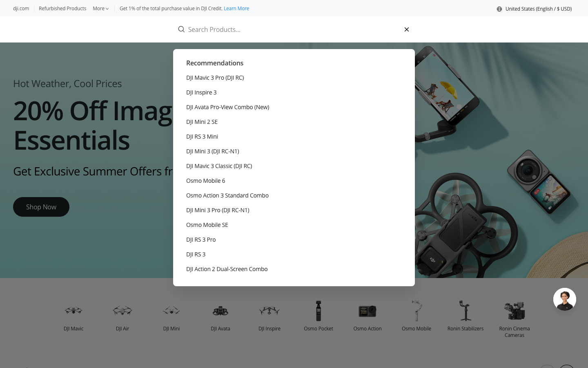Click the DJI Avata category label

coord(220,329)
